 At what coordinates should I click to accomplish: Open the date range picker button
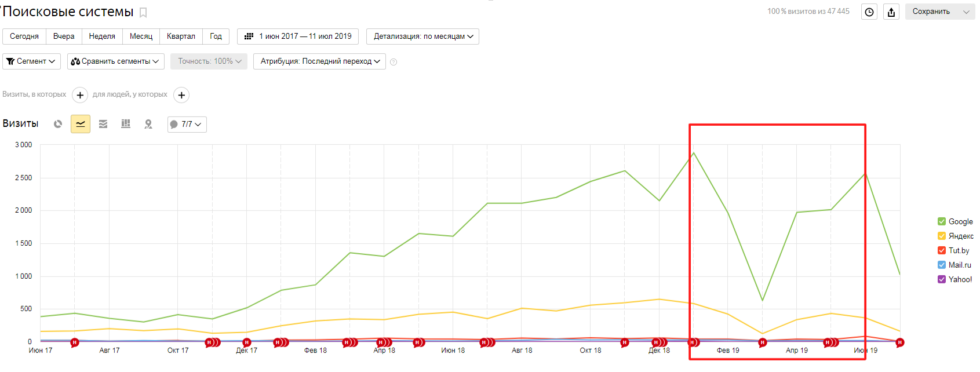[x=298, y=37]
